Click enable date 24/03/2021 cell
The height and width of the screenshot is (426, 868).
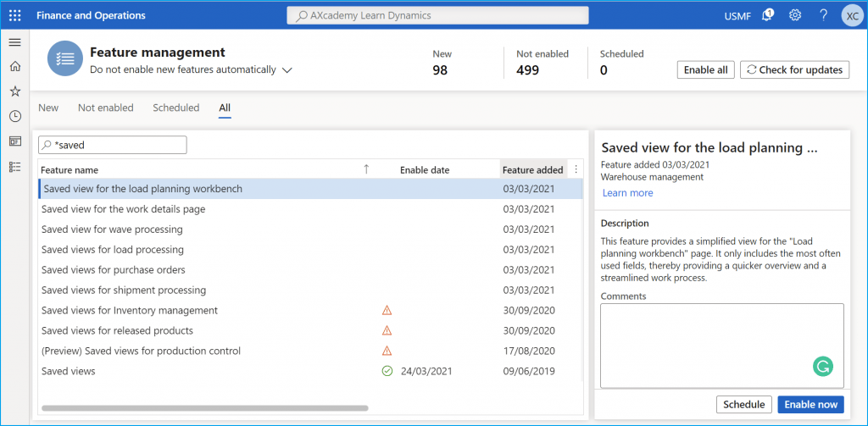click(426, 371)
